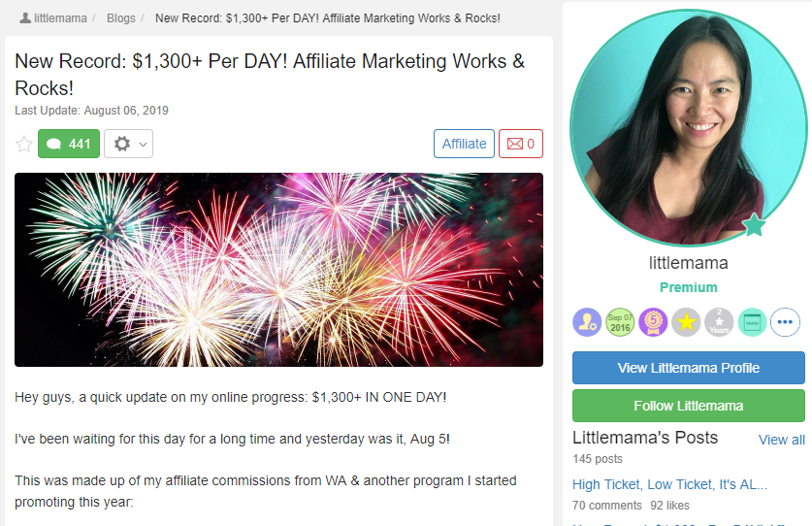Image resolution: width=812 pixels, height=526 pixels.
Task: Open View all posts link
Action: 782,440
